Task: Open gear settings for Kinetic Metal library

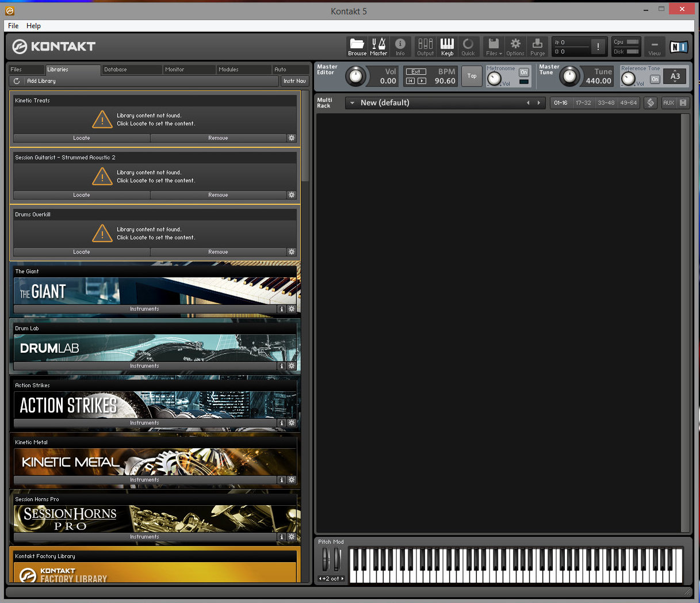Action: (292, 480)
